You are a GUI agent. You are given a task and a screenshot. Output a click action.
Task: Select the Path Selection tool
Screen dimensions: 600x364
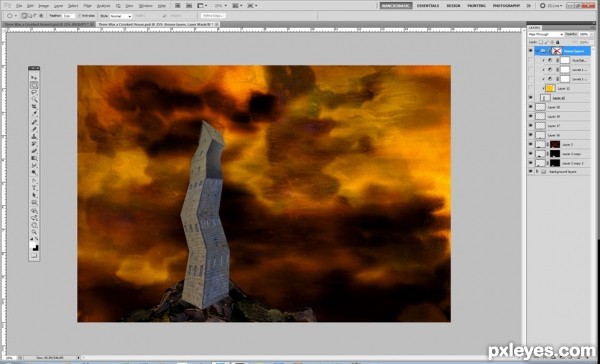[34, 195]
